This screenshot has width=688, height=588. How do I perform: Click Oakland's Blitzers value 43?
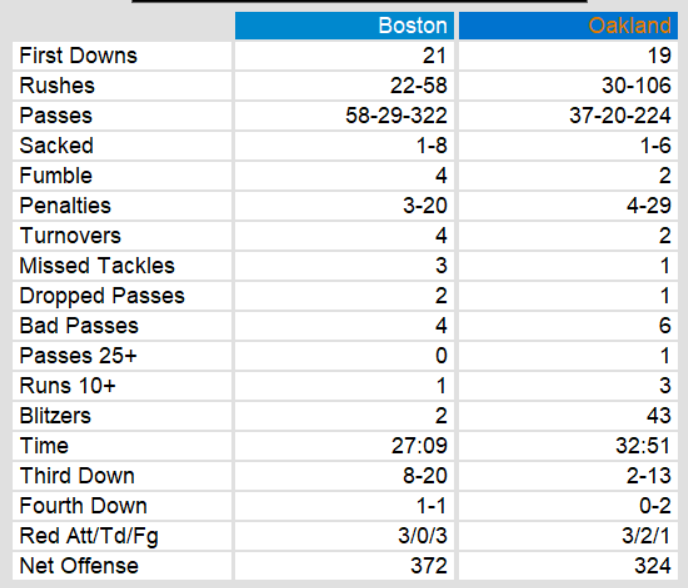(659, 416)
